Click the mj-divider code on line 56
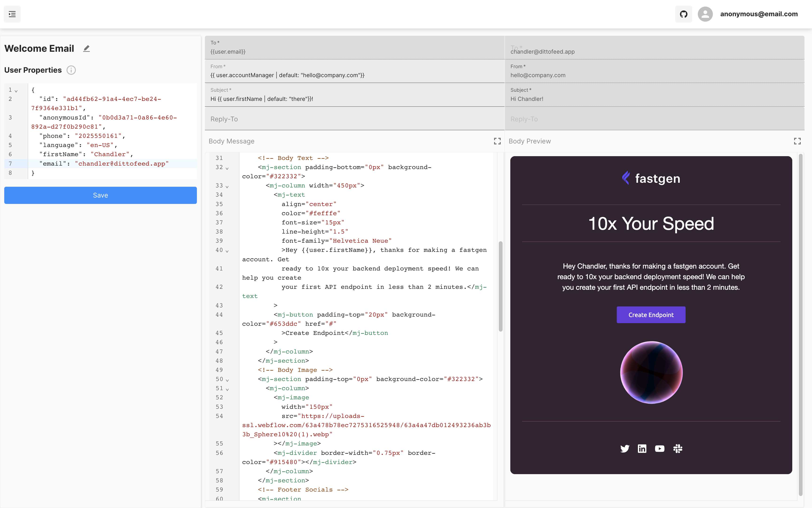This screenshot has width=812, height=508. click(339, 457)
